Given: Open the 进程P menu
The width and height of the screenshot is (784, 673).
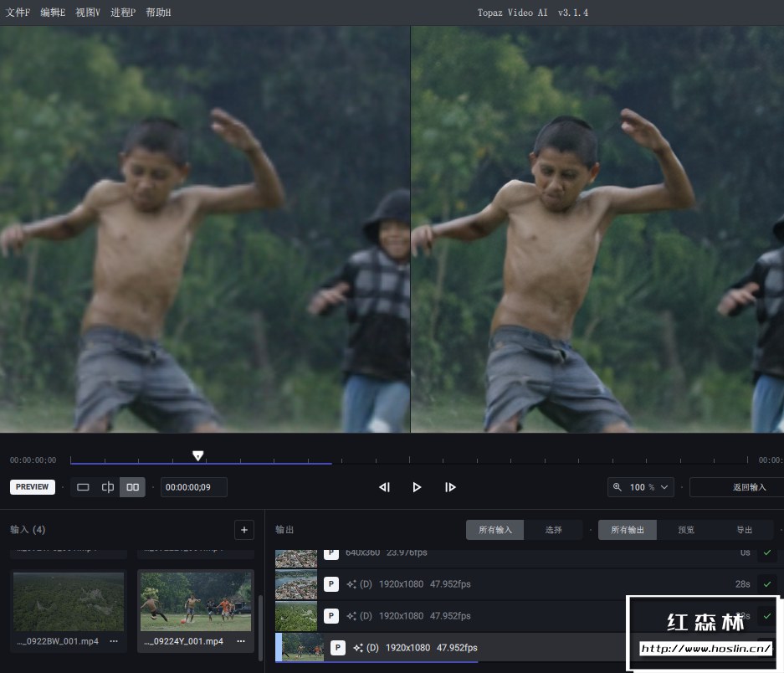Looking at the screenshot, I should coord(123,13).
